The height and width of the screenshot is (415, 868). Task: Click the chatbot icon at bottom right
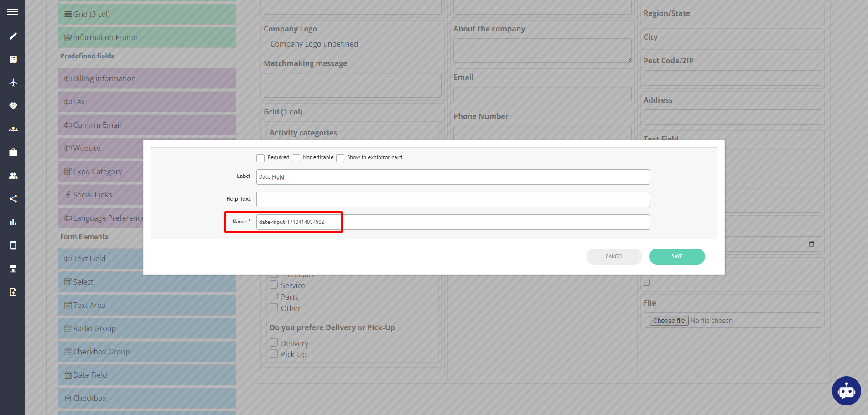coord(846,391)
